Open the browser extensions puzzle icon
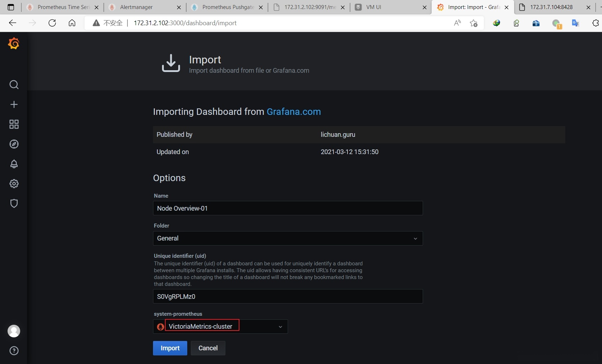 tap(596, 23)
